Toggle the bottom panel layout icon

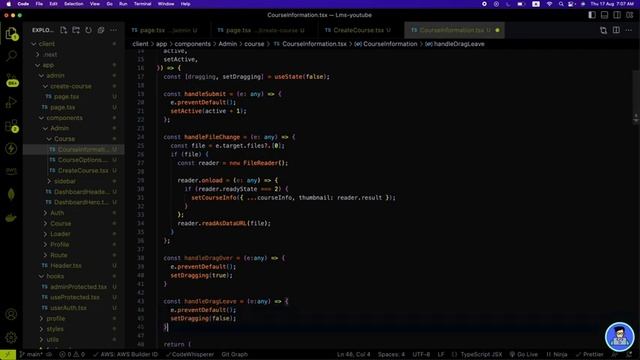[604, 15]
